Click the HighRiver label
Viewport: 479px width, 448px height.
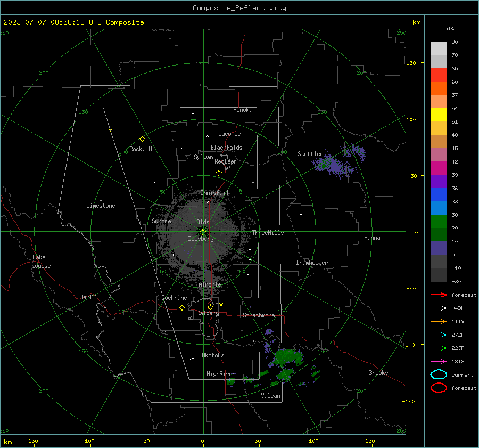pyautogui.click(x=221, y=374)
